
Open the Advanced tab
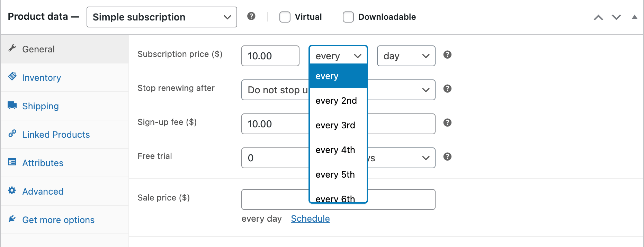pyautogui.click(x=65, y=191)
